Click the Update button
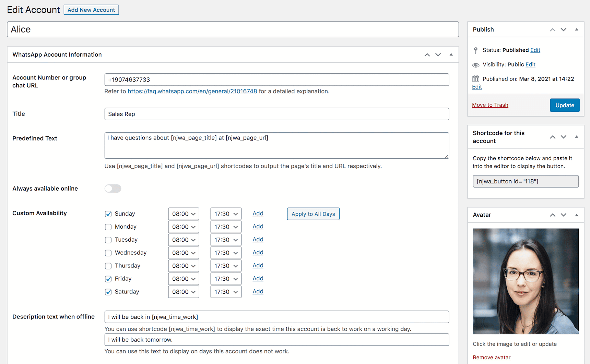590x364 pixels. coord(565,105)
